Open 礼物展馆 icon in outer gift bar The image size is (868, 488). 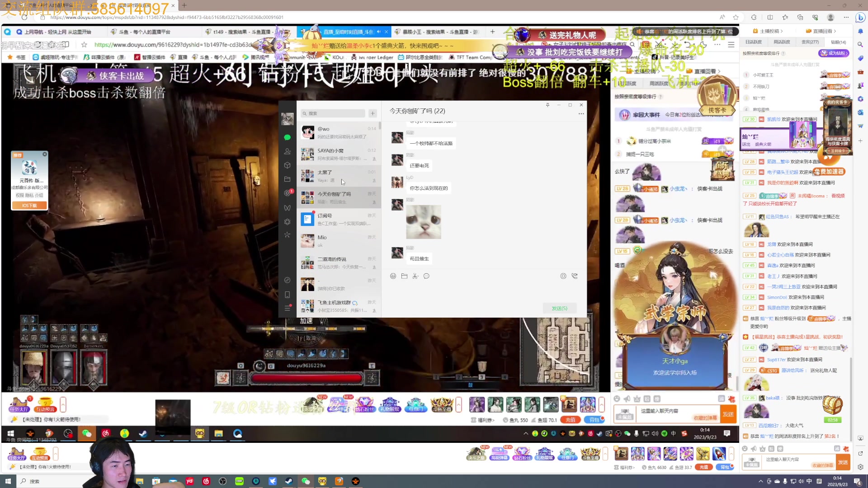(544, 454)
